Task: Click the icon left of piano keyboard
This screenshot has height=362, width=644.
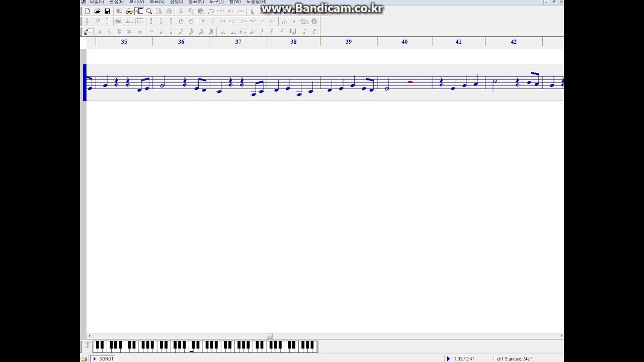Action: point(88,345)
